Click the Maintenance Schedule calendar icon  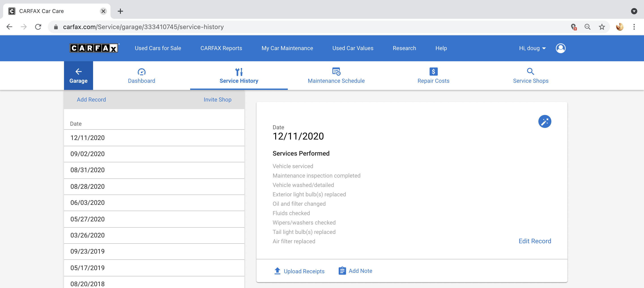(x=336, y=72)
